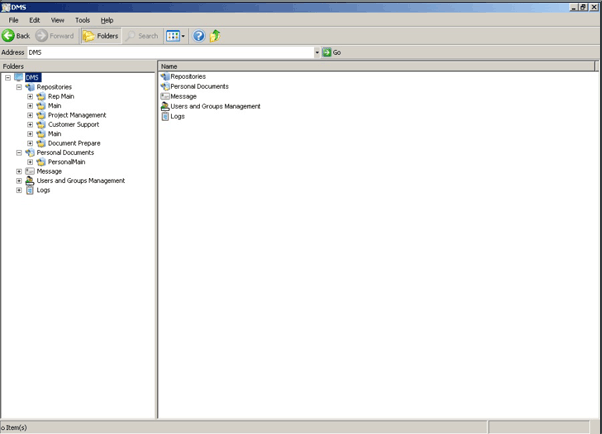Click the Logs icon in Name list
Image resolution: width=602 pixels, height=434 pixels.
pos(165,116)
